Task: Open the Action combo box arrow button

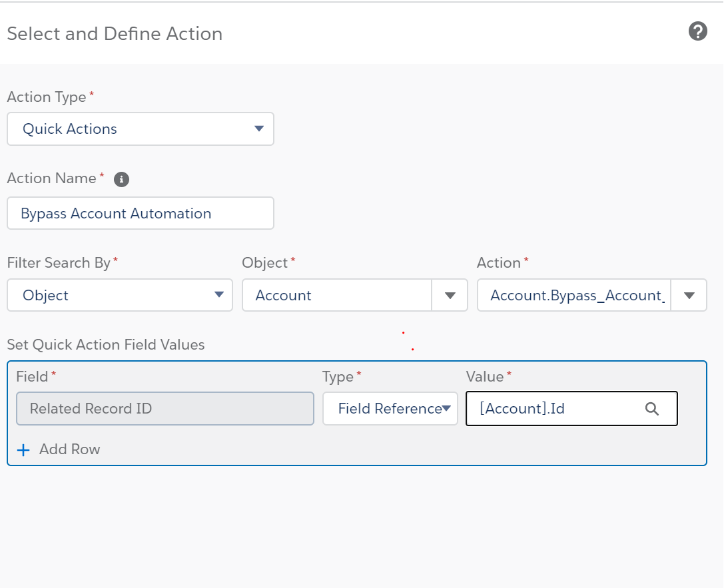Action: point(689,295)
